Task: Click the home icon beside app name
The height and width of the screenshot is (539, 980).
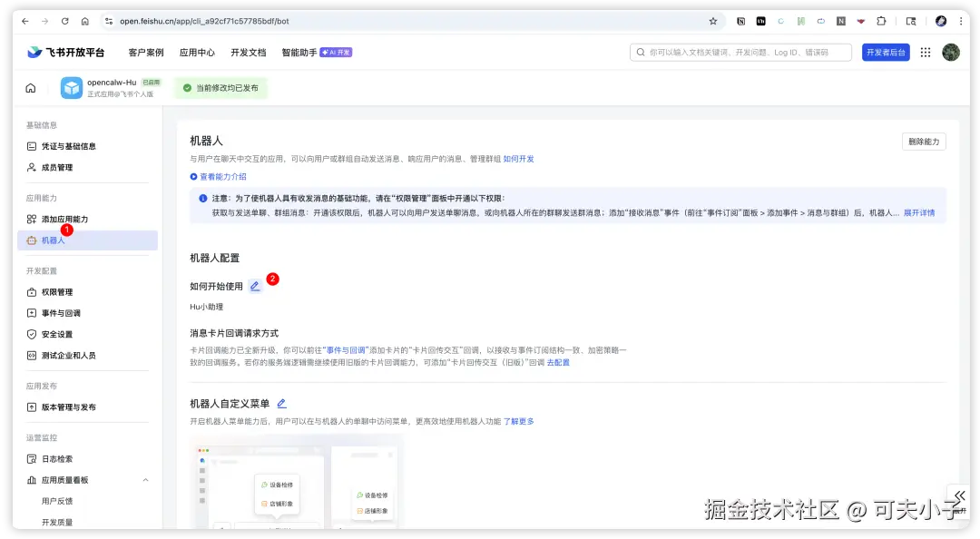Action: click(31, 88)
